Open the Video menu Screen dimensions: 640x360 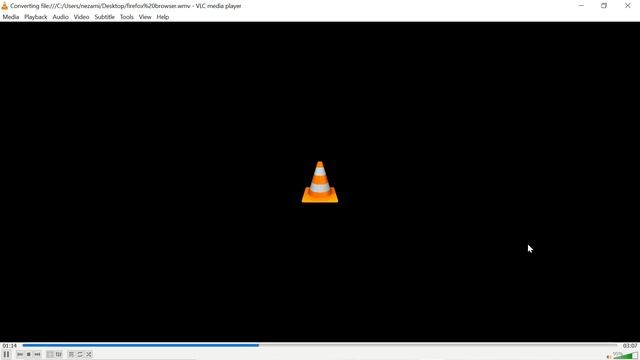[x=81, y=17]
